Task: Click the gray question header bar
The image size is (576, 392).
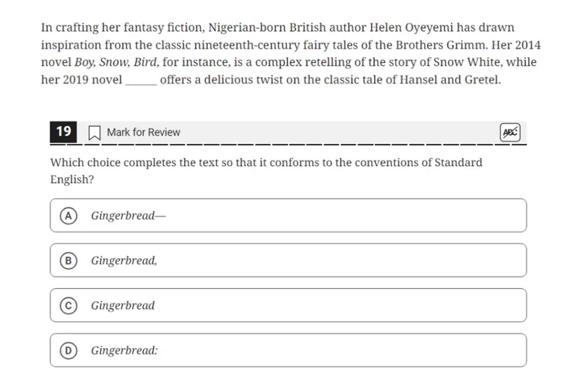Action: pyautogui.click(x=288, y=132)
